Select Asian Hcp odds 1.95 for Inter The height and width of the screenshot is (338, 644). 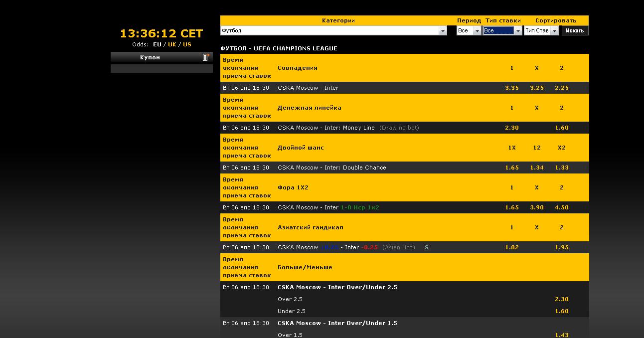(562, 247)
